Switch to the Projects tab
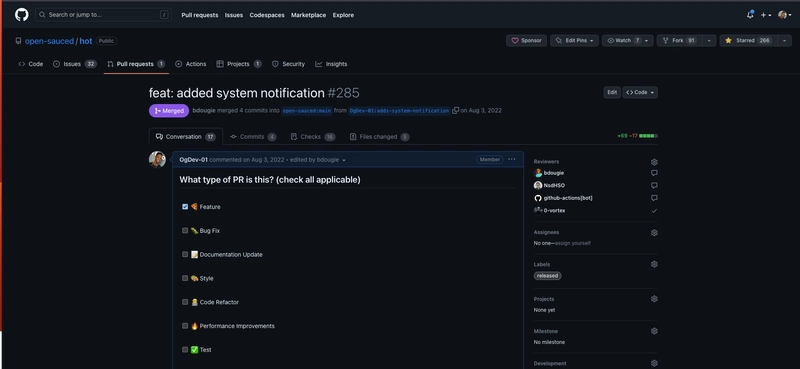Viewport: 800px width, 369px height. pyautogui.click(x=239, y=64)
